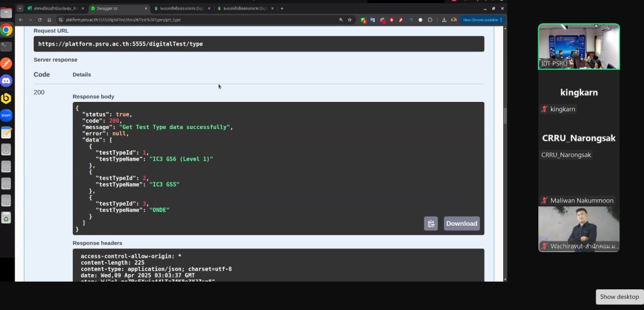Click the Download response button

[x=462, y=223]
